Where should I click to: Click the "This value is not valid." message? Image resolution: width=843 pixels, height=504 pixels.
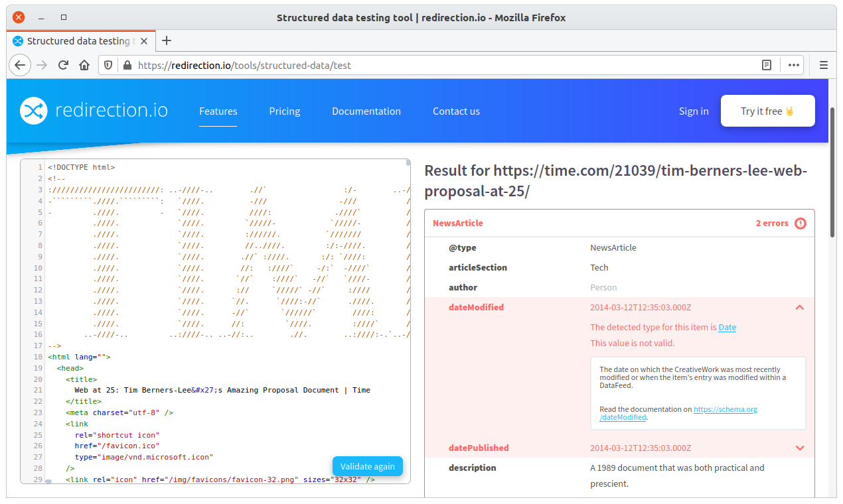pyautogui.click(x=633, y=343)
